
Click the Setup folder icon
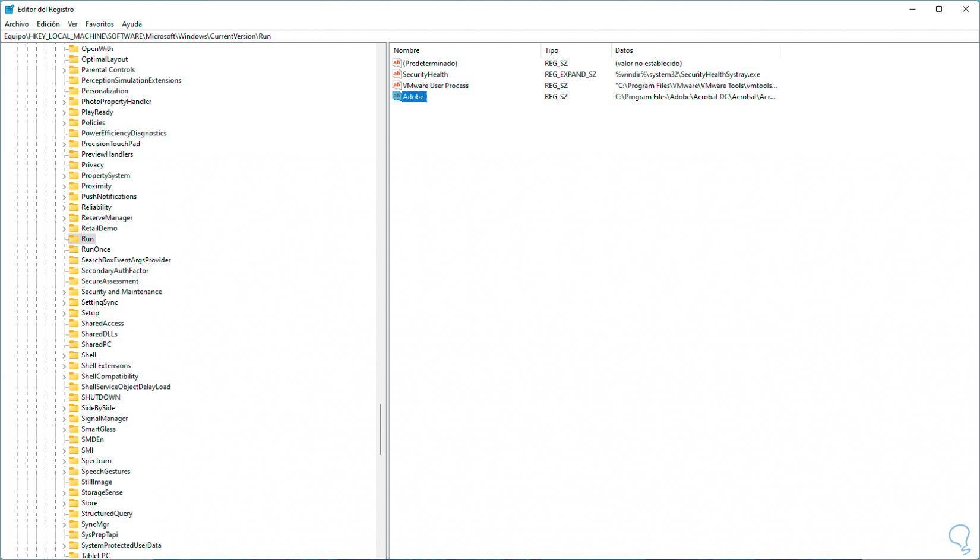pos(74,313)
